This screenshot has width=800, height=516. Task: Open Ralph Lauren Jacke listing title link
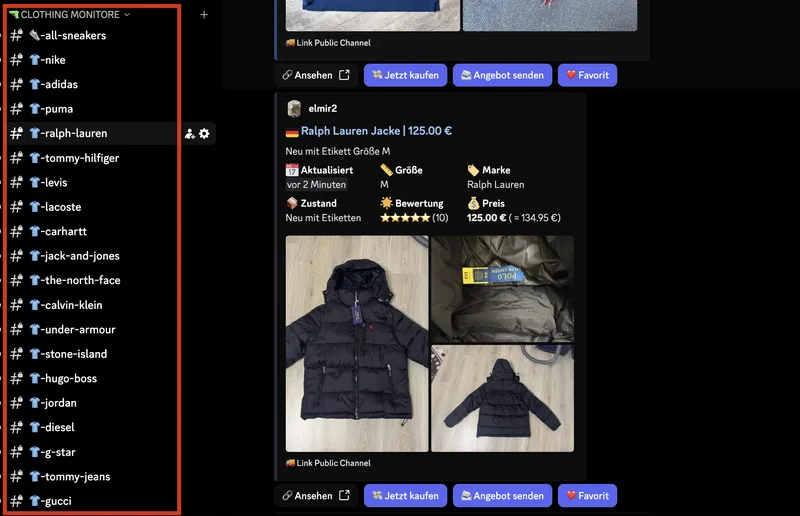coord(376,131)
